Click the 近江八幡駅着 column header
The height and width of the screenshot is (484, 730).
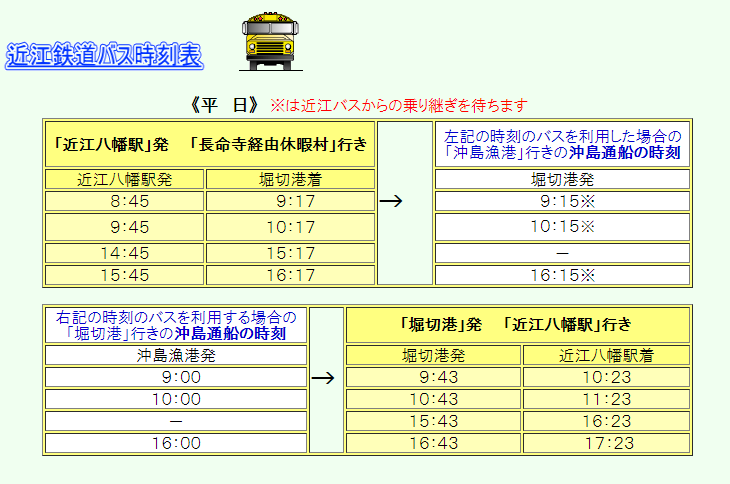(x=606, y=356)
